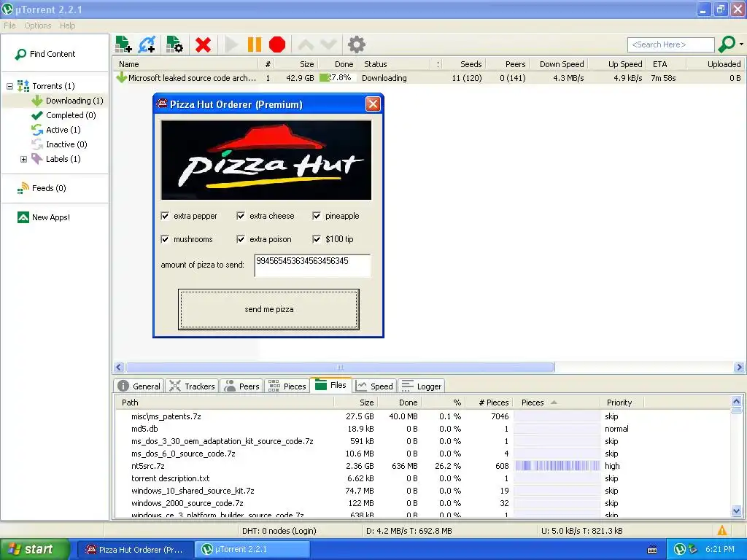Switch to the Logger tab
The height and width of the screenshot is (560, 747).
click(x=422, y=386)
